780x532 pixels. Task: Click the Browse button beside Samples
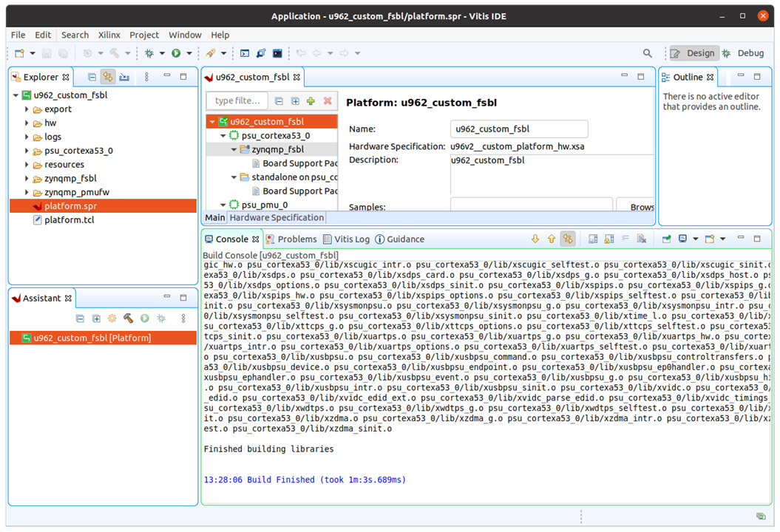(x=635, y=207)
